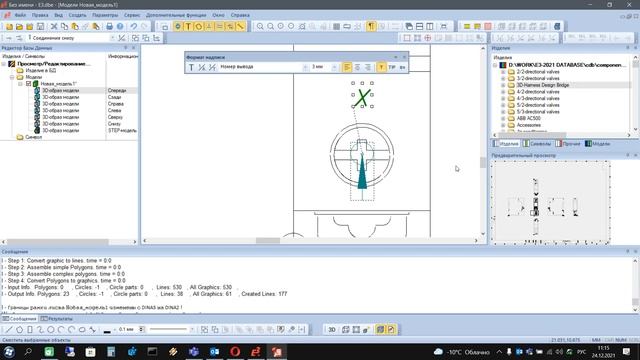This screenshot has height=360, width=640.
Task: Toggle the TP button in format dialog
Action: [392, 67]
